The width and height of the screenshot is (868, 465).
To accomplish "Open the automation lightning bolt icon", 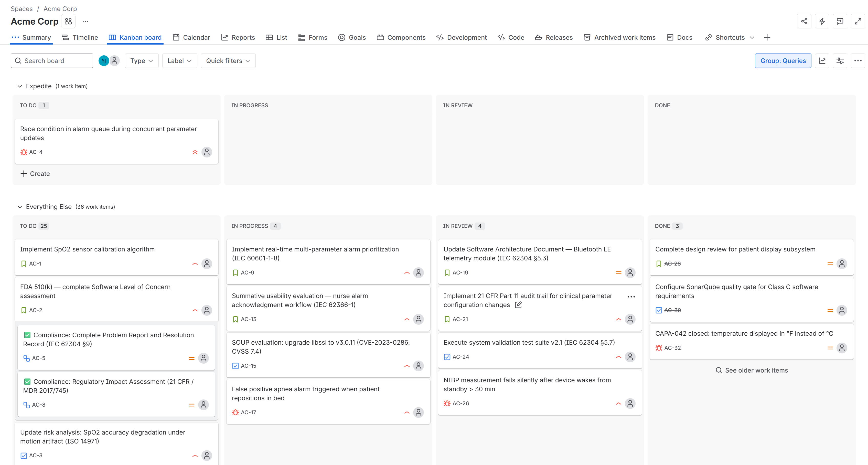I will point(822,22).
